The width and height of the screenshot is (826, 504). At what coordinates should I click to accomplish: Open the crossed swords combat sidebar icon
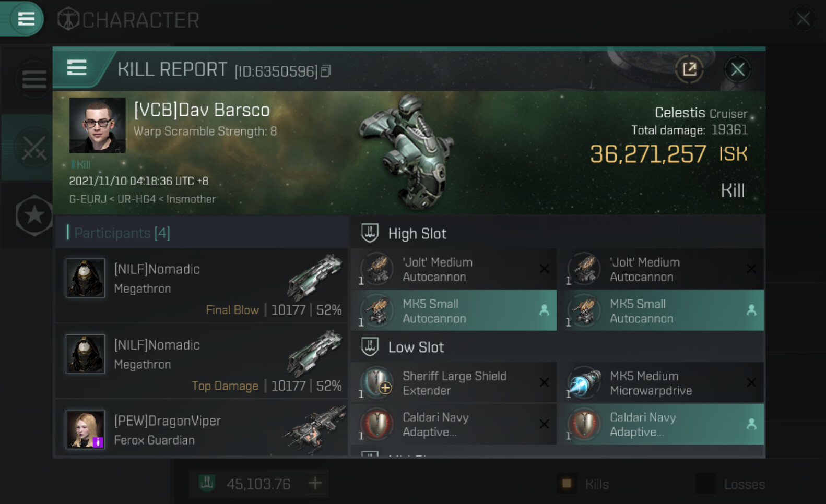click(34, 148)
